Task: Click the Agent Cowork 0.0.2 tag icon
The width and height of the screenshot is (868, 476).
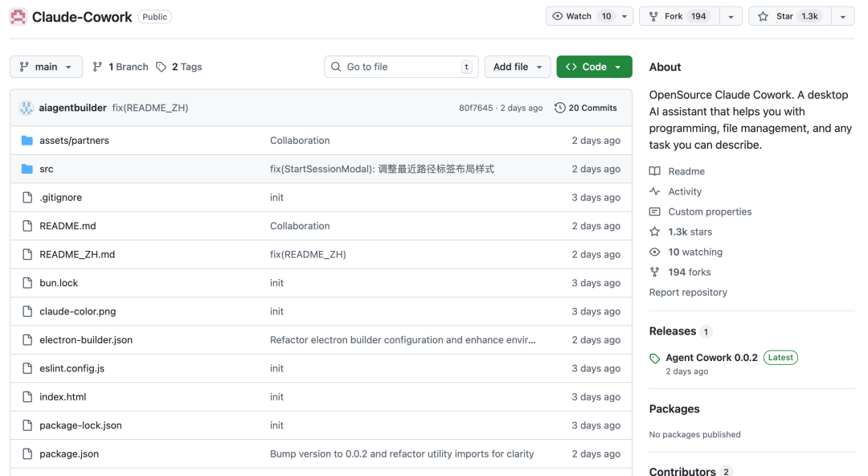Action: (655, 359)
